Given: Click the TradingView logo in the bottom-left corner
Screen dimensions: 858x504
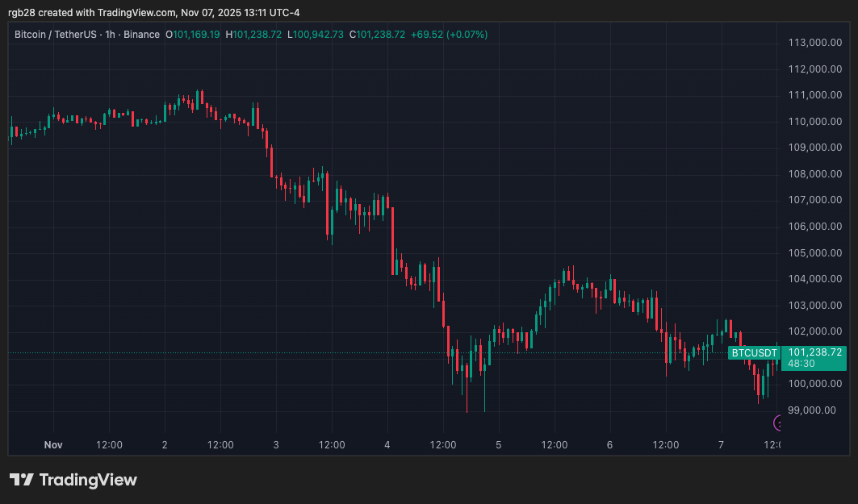Looking at the screenshot, I should click(73, 480).
